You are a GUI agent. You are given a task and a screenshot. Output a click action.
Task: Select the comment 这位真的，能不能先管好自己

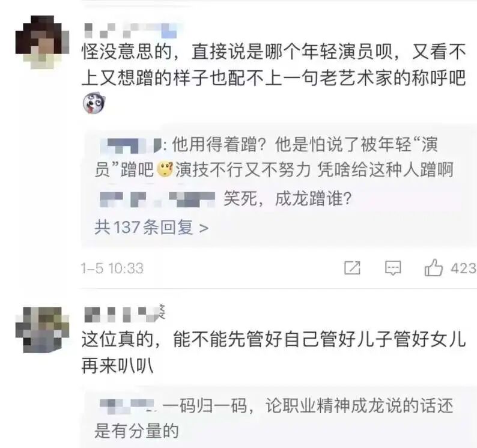click(273, 352)
